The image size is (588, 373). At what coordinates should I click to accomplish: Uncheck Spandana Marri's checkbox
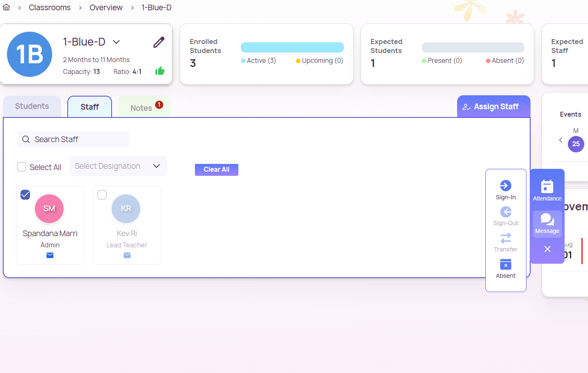(25, 195)
